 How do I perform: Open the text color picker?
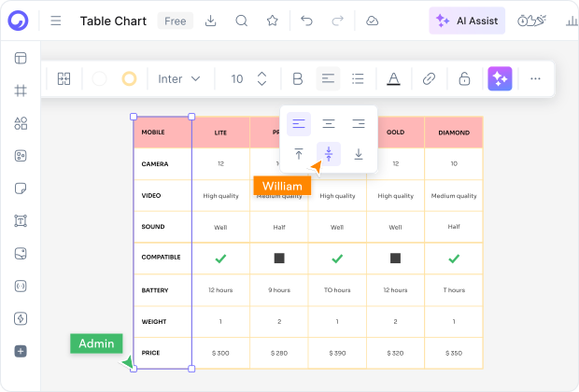(x=393, y=79)
